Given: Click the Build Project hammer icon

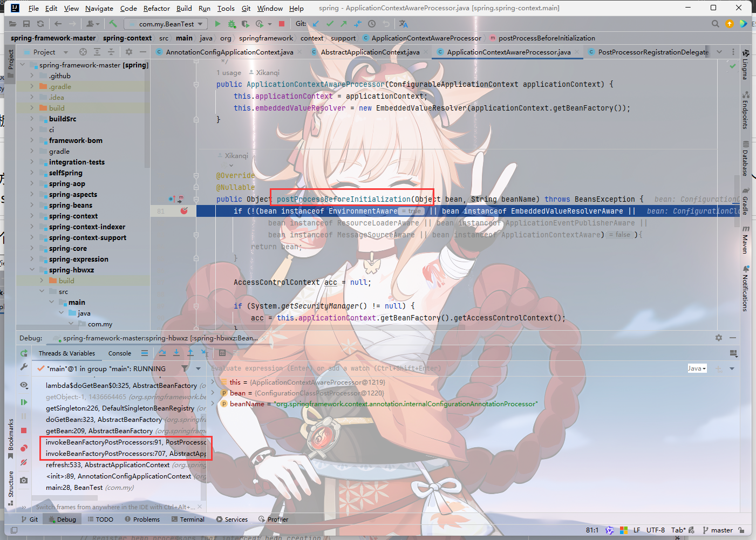Looking at the screenshot, I should point(113,24).
